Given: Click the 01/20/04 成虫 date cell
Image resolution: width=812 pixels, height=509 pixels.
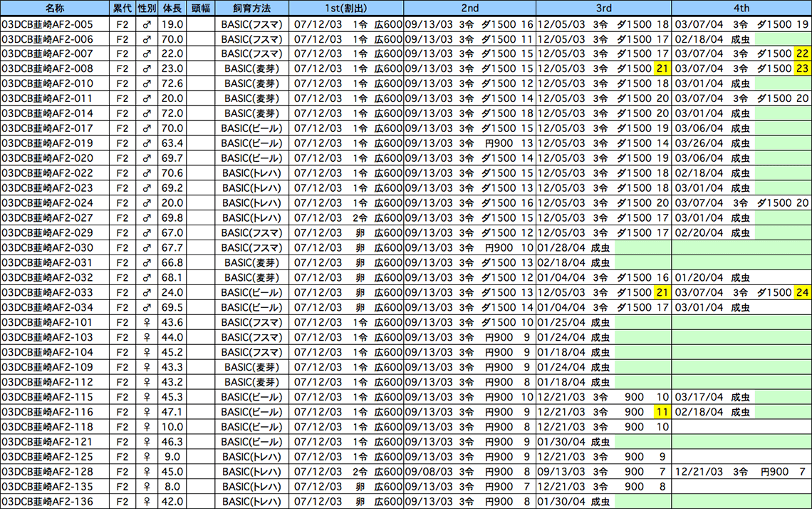Looking at the screenshot, I should pyautogui.click(x=712, y=278).
